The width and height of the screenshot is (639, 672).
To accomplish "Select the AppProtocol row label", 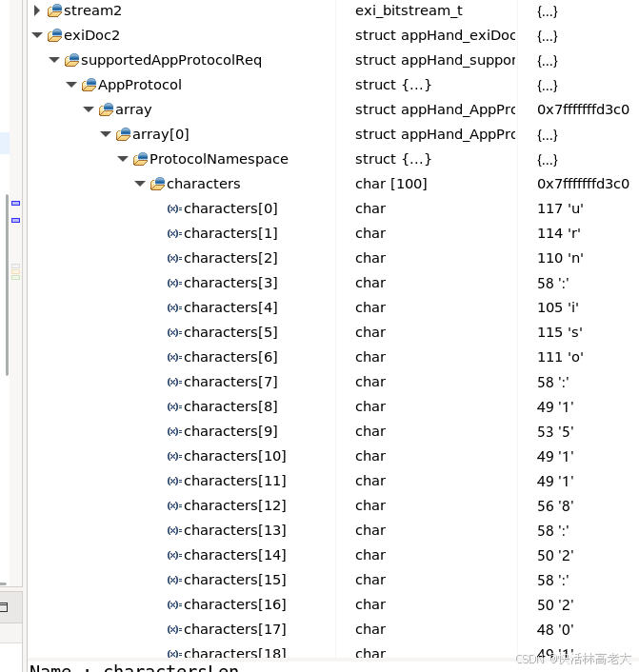I will (140, 85).
